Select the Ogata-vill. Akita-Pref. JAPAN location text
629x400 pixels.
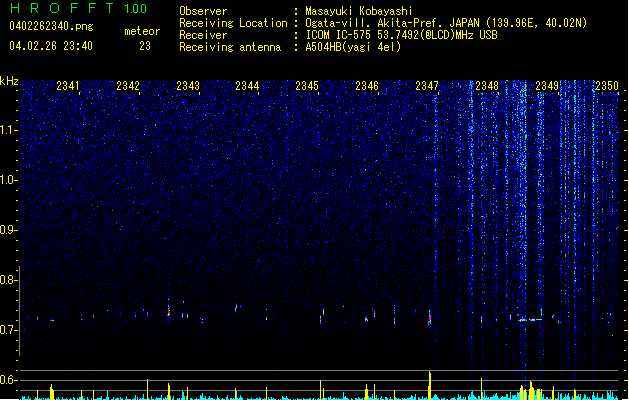pos(446,23)
